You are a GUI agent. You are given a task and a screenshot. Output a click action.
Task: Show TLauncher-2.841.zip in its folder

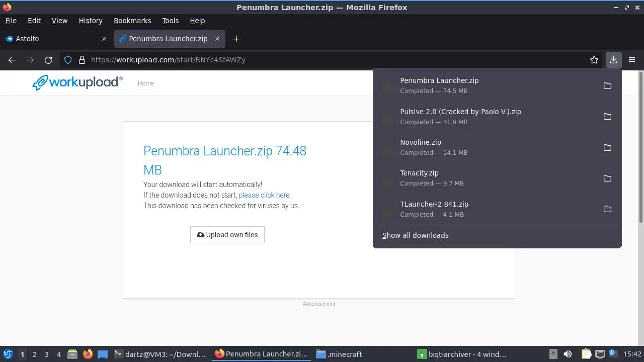(607, 209)
